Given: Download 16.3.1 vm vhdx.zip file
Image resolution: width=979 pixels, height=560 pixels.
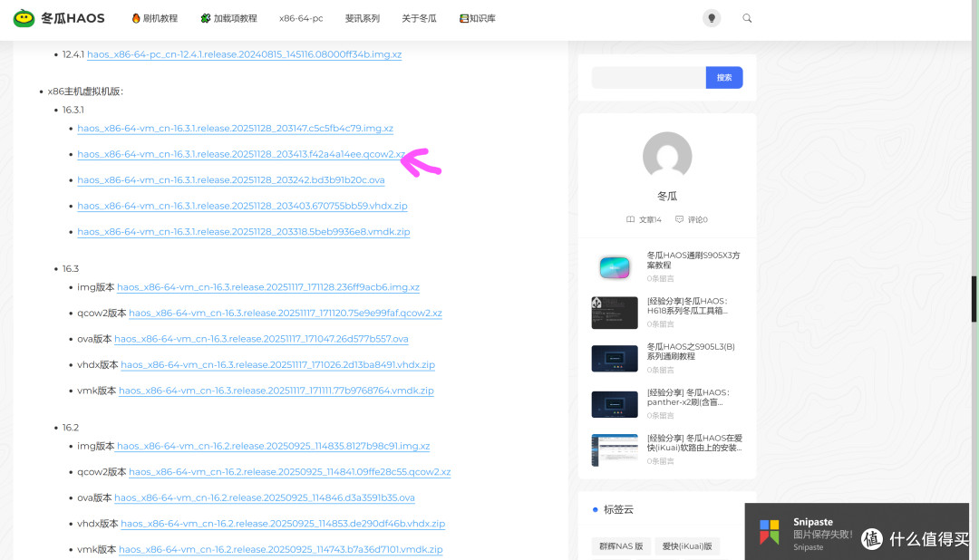Looking at the screenshot, I should pos(242,206).
